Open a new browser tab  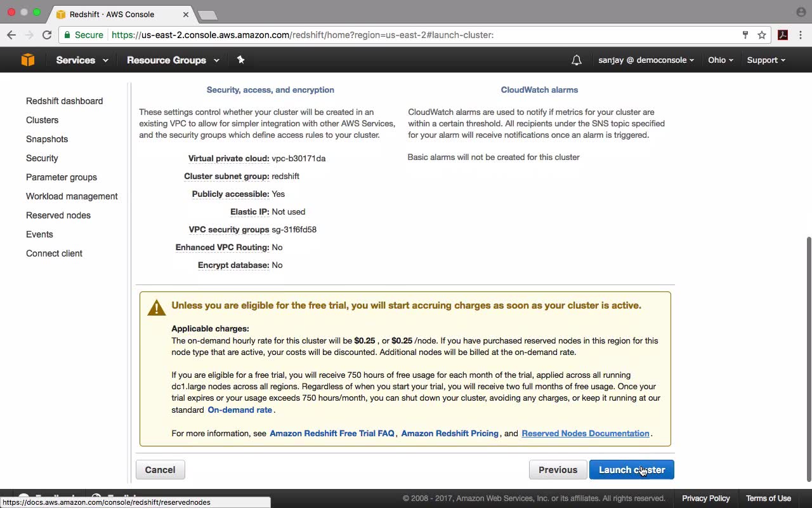pyautogui.click(x=207, y=15)
